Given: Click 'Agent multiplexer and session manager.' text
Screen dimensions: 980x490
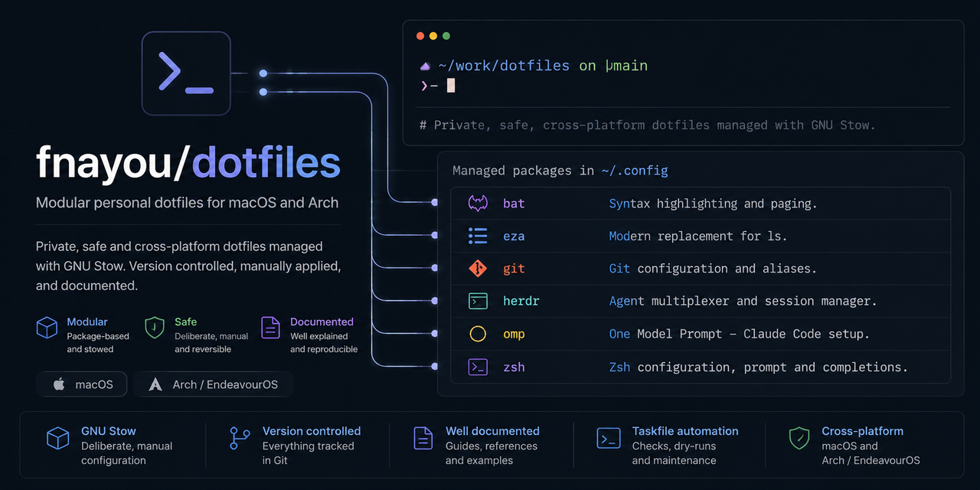Looking at the screenshot, I should point(743,301).
